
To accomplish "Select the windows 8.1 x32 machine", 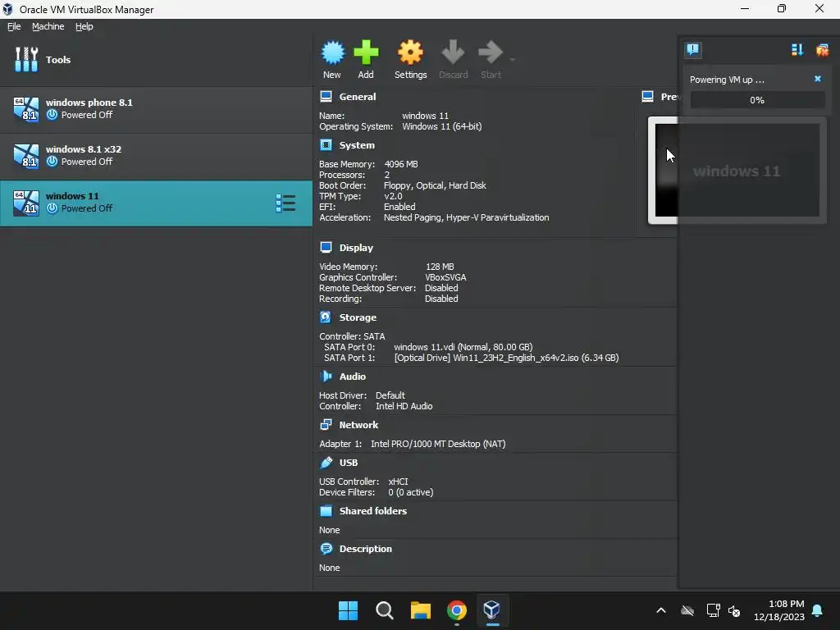I will 156,155.
